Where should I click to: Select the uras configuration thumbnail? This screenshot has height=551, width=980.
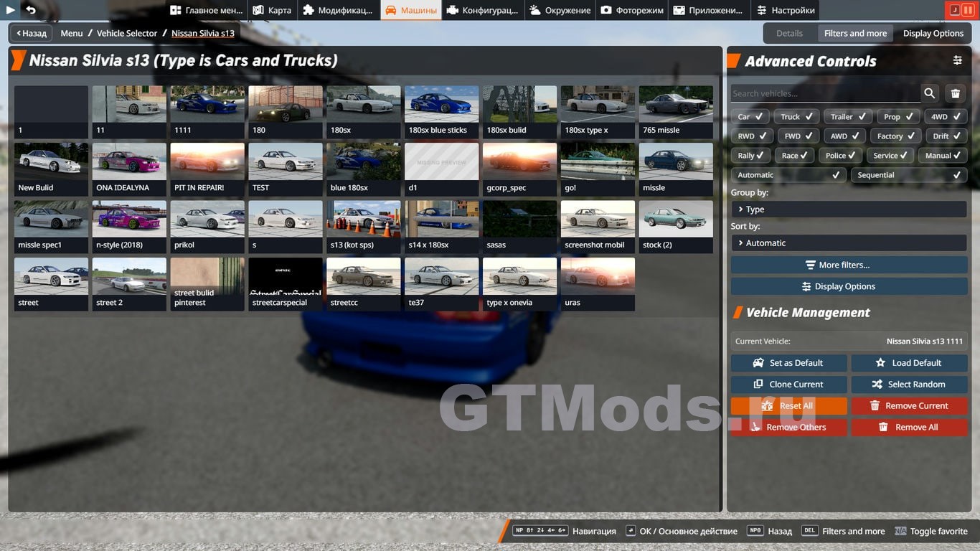coord(598,284)
